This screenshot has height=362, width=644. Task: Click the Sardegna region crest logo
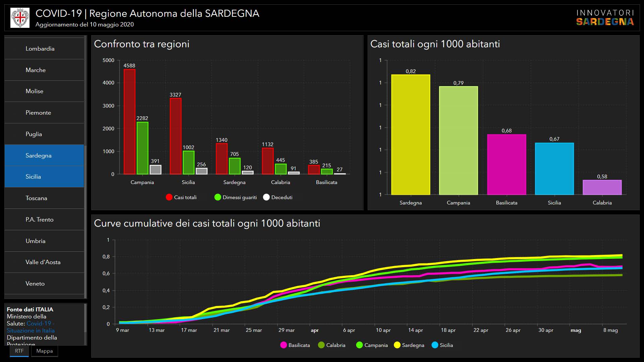(20, 18)
